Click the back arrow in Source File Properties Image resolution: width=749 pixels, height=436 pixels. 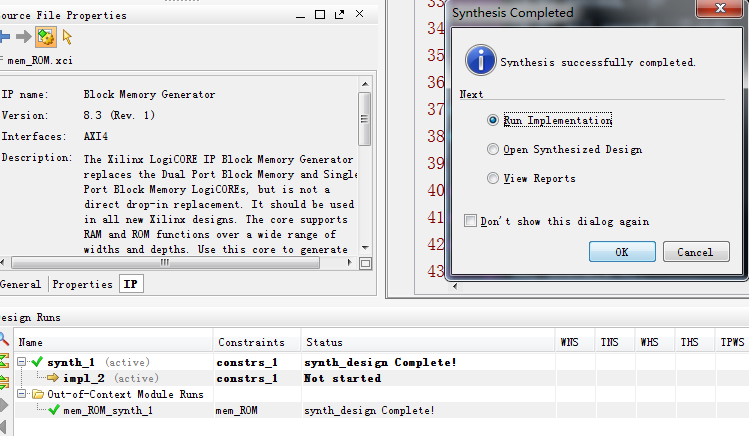pos(4,37)
